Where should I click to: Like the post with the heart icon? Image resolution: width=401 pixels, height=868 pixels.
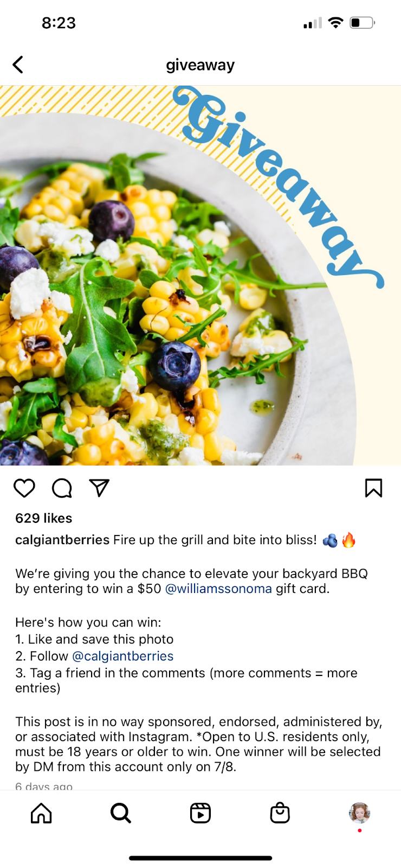point(24,488)
